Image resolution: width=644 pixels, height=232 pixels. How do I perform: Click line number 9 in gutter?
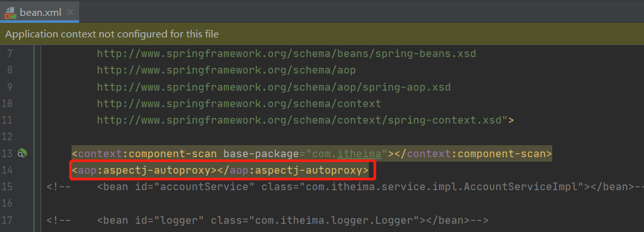pyautogui.click(x=9, y=87)
